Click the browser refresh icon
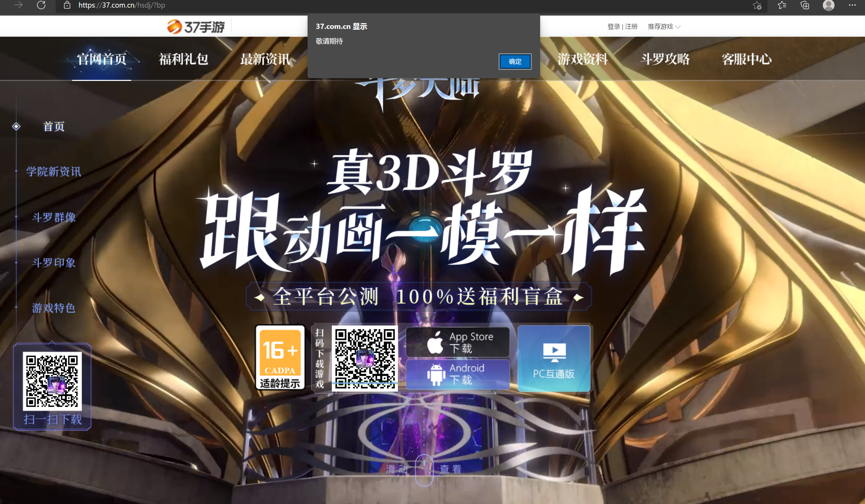Image resolution: width=865 pixels, height=504 pixels. [41, 5]
